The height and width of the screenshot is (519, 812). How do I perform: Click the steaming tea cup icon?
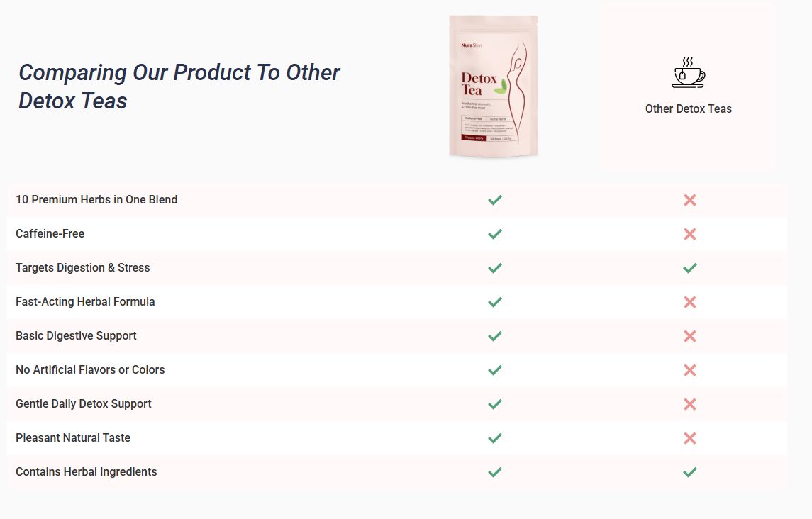[x=688, y=72]
